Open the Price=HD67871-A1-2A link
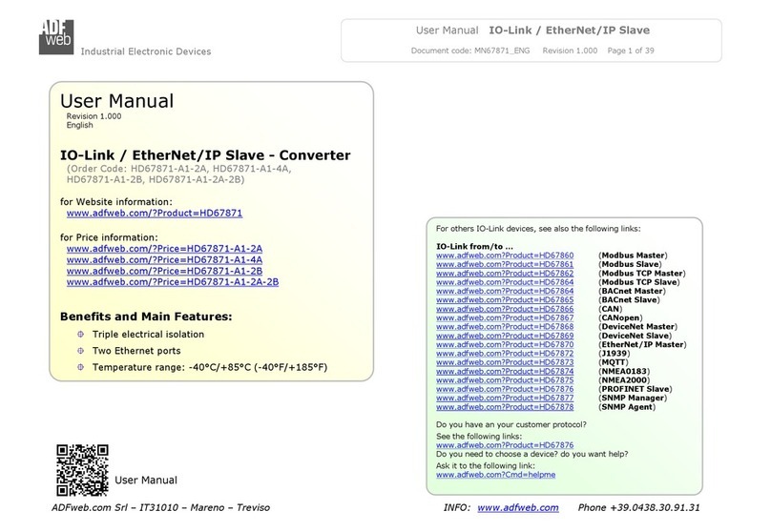Image resolution: width=771 pixels, height=532 pixels. (x=164, y=249)
